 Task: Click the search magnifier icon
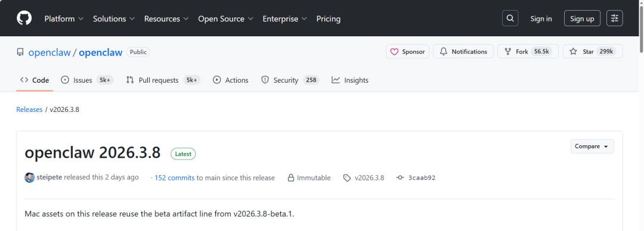(510, 18)
